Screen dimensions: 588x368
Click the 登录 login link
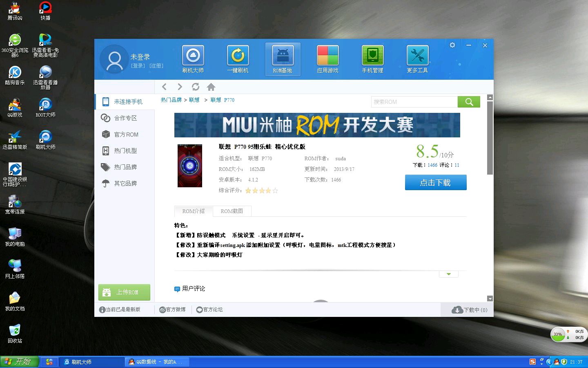[138, 66]
